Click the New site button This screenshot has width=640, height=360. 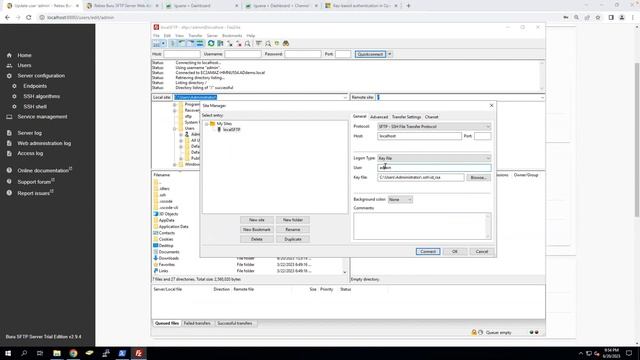pos(257,220)
